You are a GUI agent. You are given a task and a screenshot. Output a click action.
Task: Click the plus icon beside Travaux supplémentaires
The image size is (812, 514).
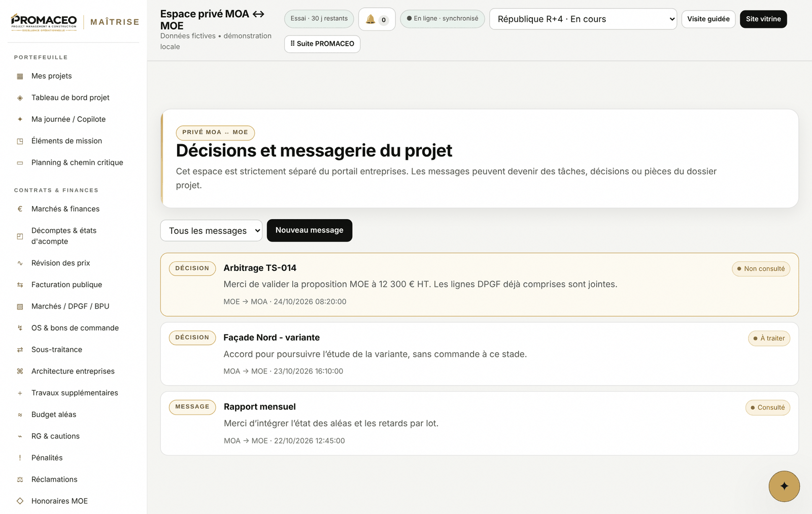(x=20, y=393)
